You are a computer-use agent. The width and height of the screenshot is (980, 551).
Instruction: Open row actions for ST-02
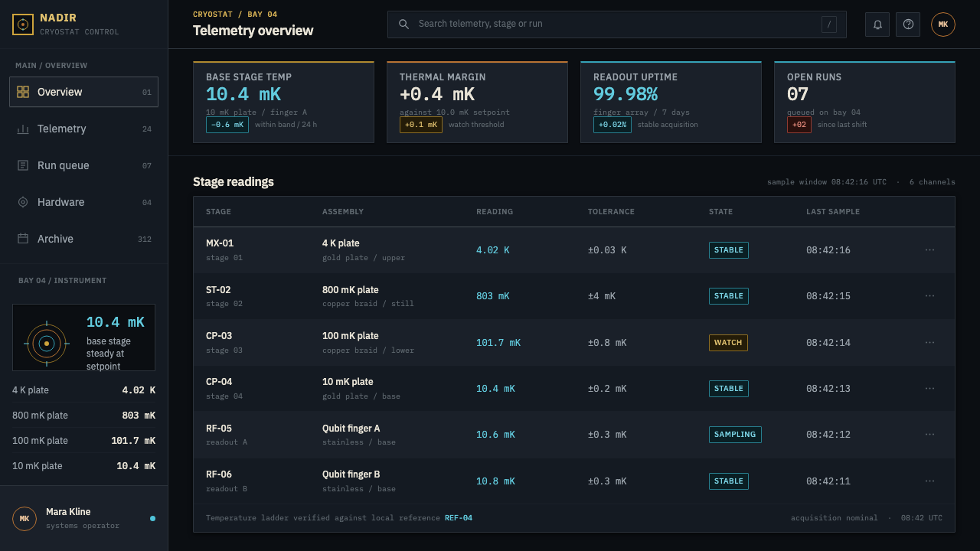coord(929,296)
